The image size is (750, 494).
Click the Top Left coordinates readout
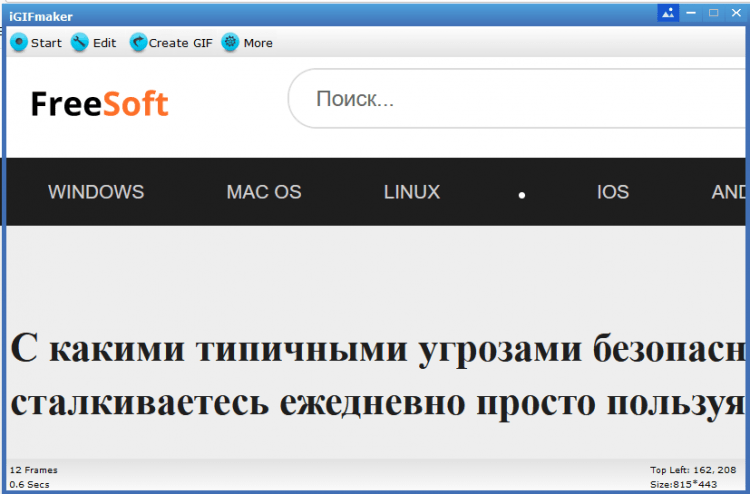(x=695, y=469)
